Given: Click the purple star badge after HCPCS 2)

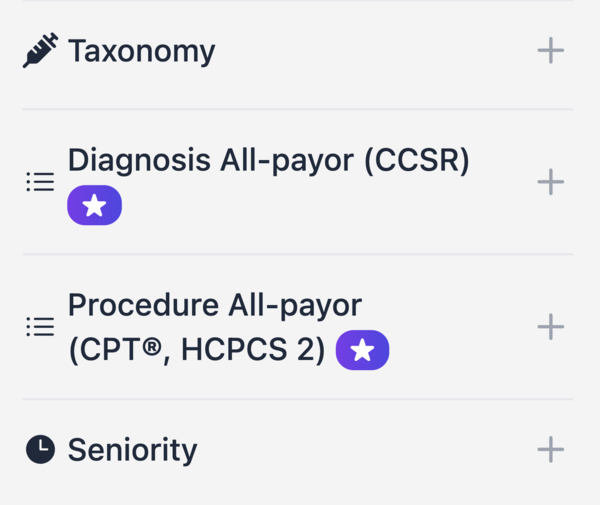Looking at the screenshot, I should pos(362,350).
